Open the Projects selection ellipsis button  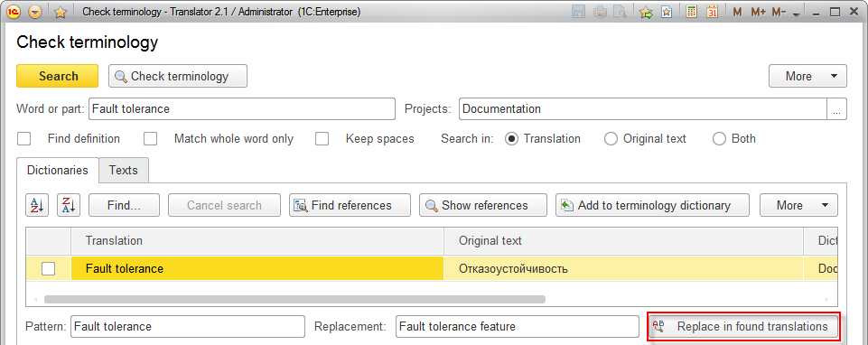pos(837,108)
